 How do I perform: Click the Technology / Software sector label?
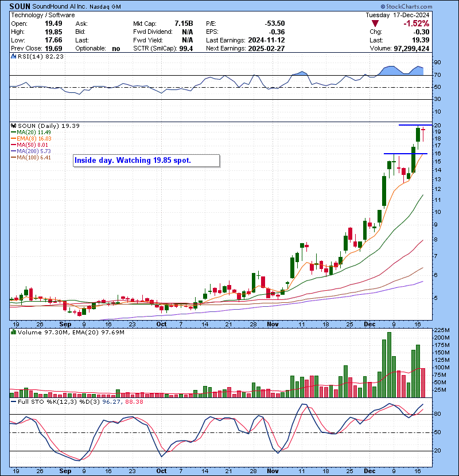pyautogui.click(x=43, y=15)
